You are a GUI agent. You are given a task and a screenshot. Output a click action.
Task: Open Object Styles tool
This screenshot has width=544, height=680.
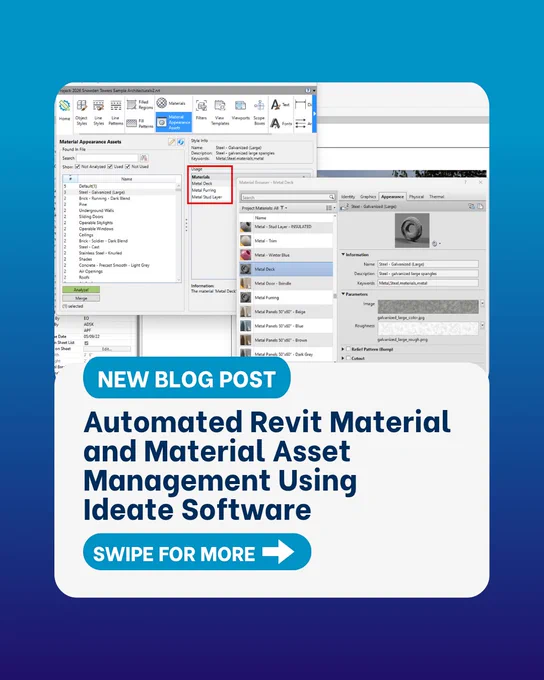pyautogui.click(x=81, y=113)
